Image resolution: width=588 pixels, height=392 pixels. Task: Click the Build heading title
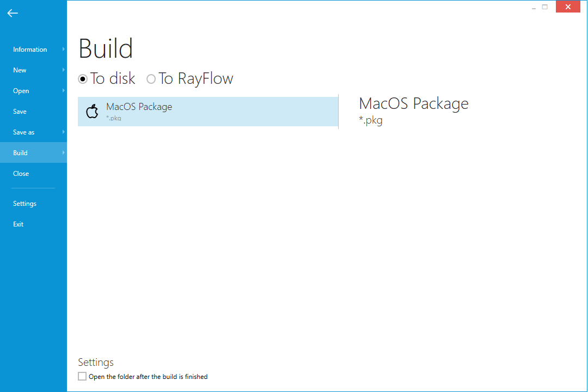[106, 48]
